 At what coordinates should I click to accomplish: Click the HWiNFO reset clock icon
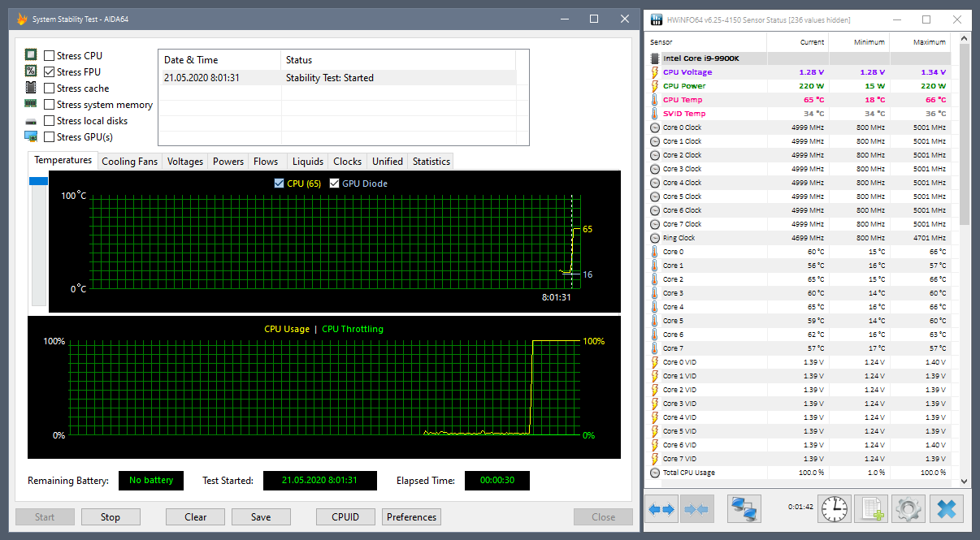click(x=835, y=509)
